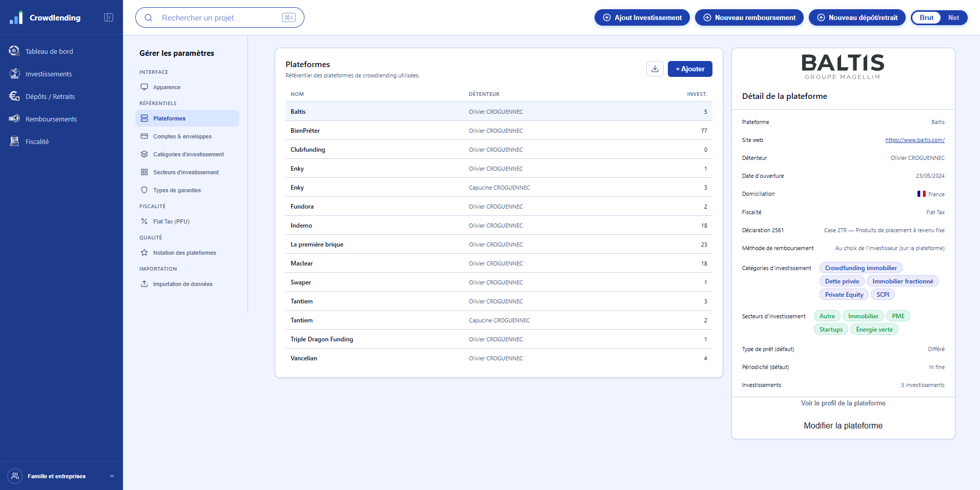Click the Importation de données upload icon
This screenshot has width=980, height=490.
pos(145,284)
